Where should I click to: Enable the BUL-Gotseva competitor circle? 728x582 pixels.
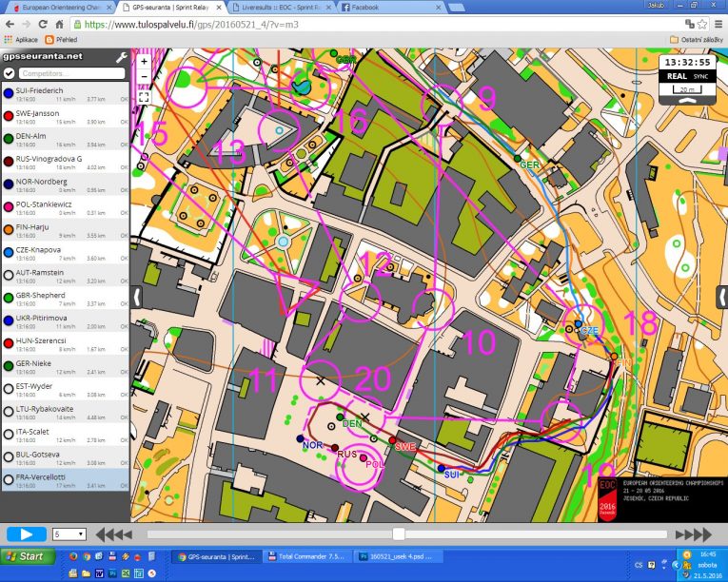click(9, 457)
